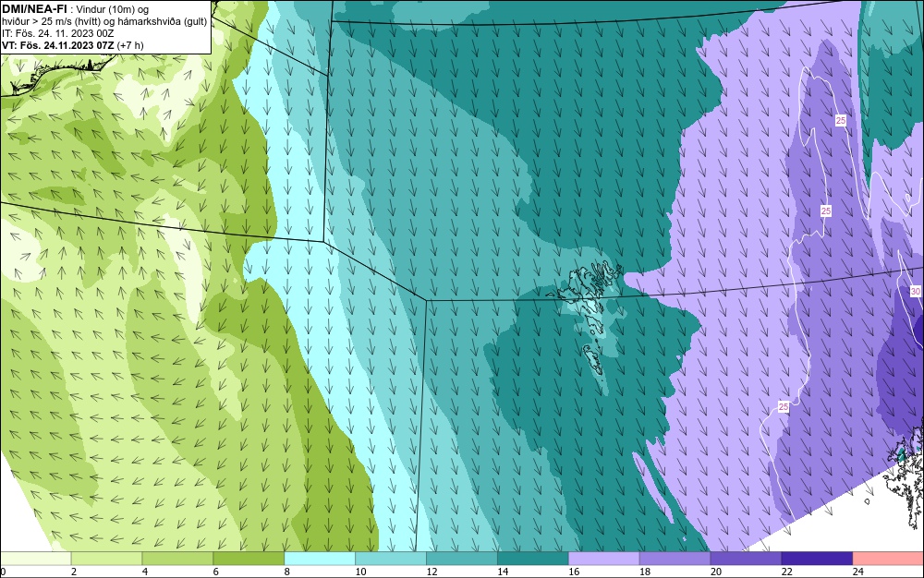Viewport: 924px width, 578px height.
Task: Click the 18–20 m/s purple legend swatch
Action: click(x=675, y=558)
